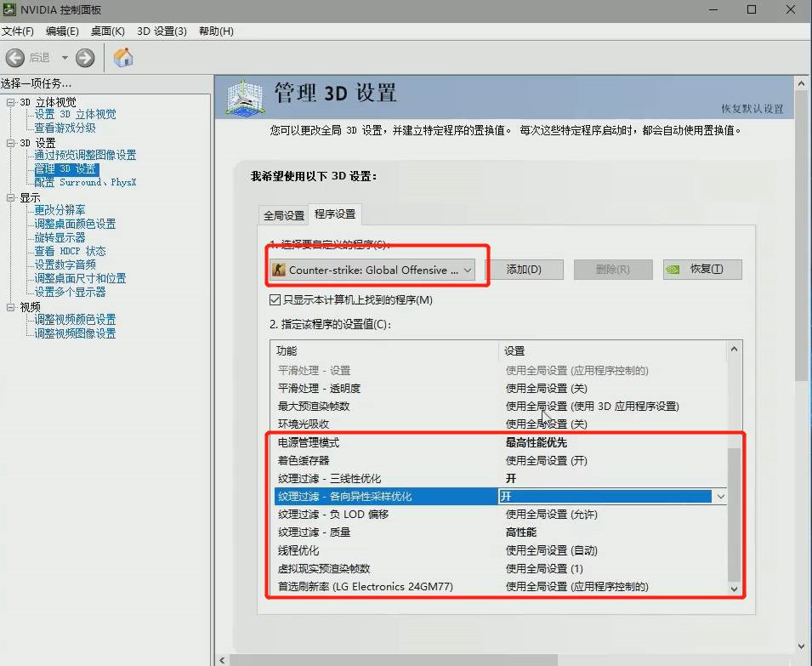Click the Back arrow toolbar icon

coord(15,58)
